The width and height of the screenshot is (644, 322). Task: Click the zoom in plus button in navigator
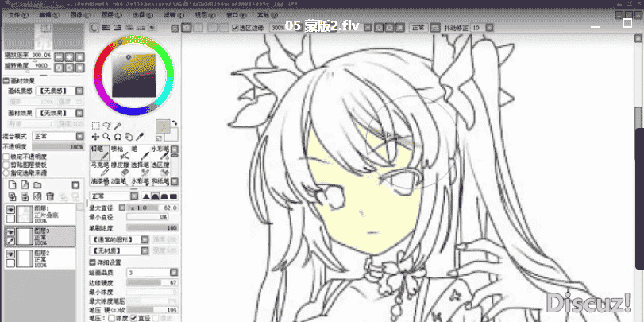[x=70, y=56]
